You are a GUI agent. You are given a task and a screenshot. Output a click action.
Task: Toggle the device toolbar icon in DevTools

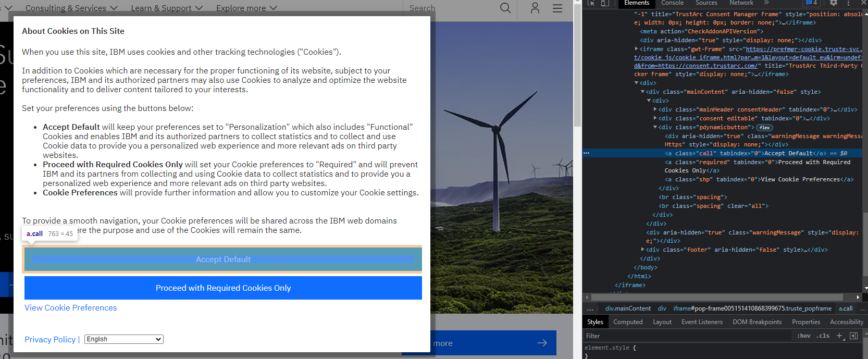coord(605,3)
